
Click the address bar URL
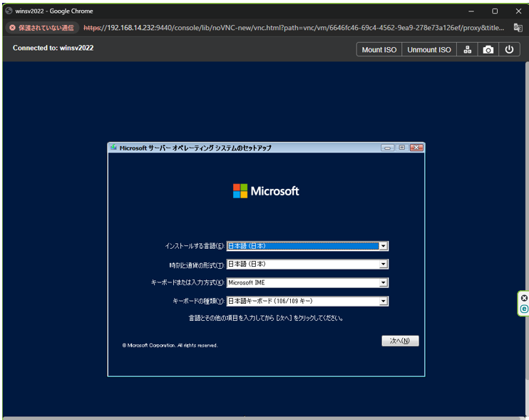[294, 28]
